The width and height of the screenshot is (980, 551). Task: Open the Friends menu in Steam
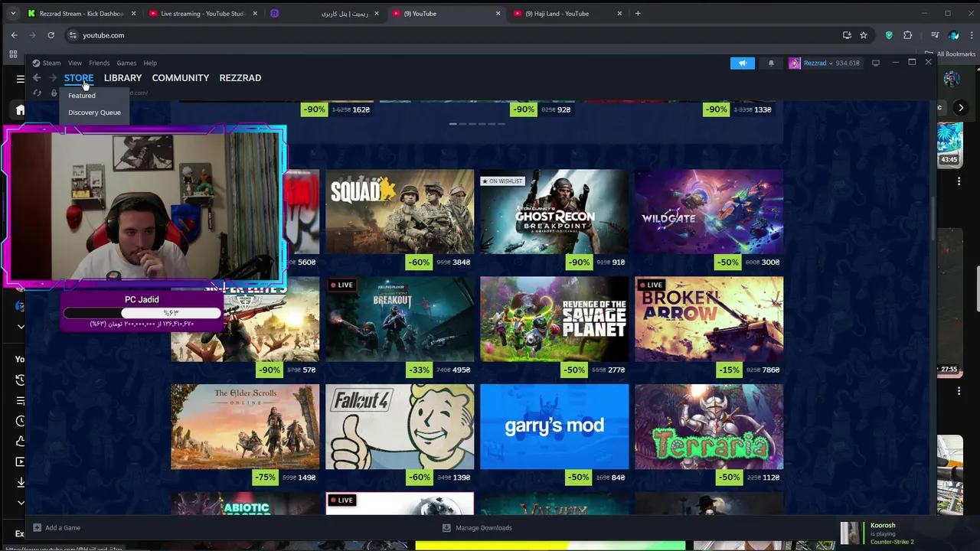pos(99,63)
